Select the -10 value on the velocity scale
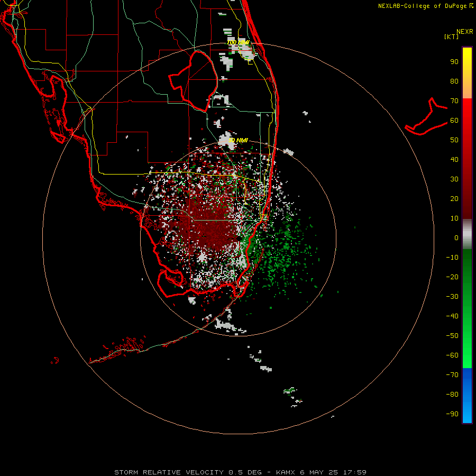 coord(452,258)
